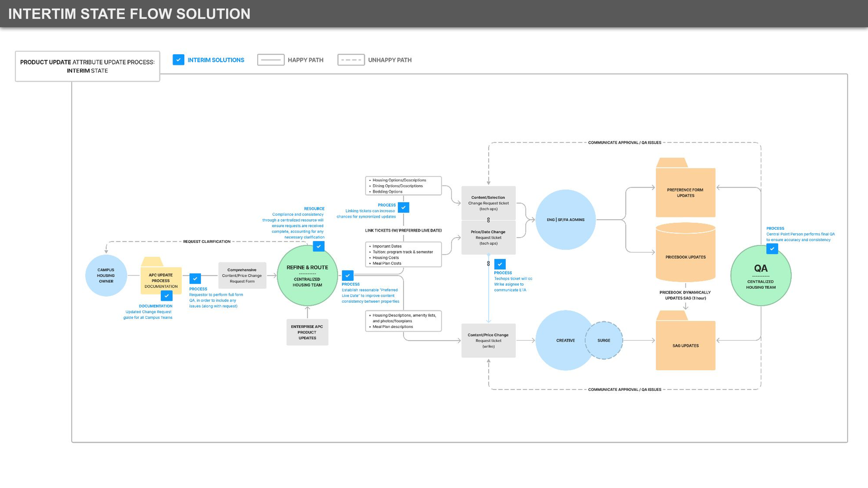Image resolution: width=868 pixels, height=488 pixels.
Task: Click Content/Price Change Request ticket (wrike) box
Action: (489, 340)
